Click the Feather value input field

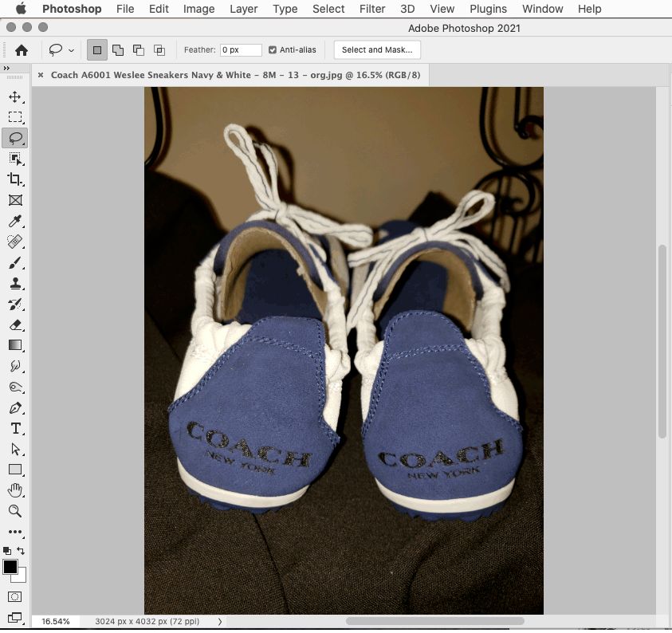click(x=241, y=50)
